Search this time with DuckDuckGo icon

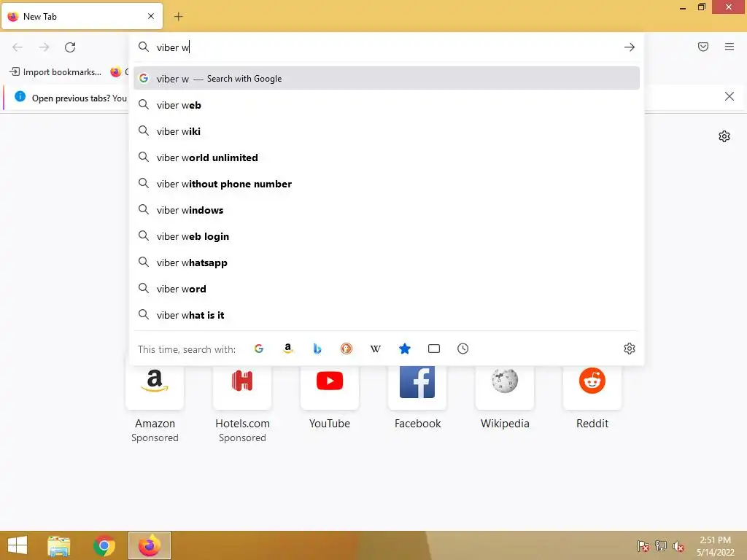point(347,349)
